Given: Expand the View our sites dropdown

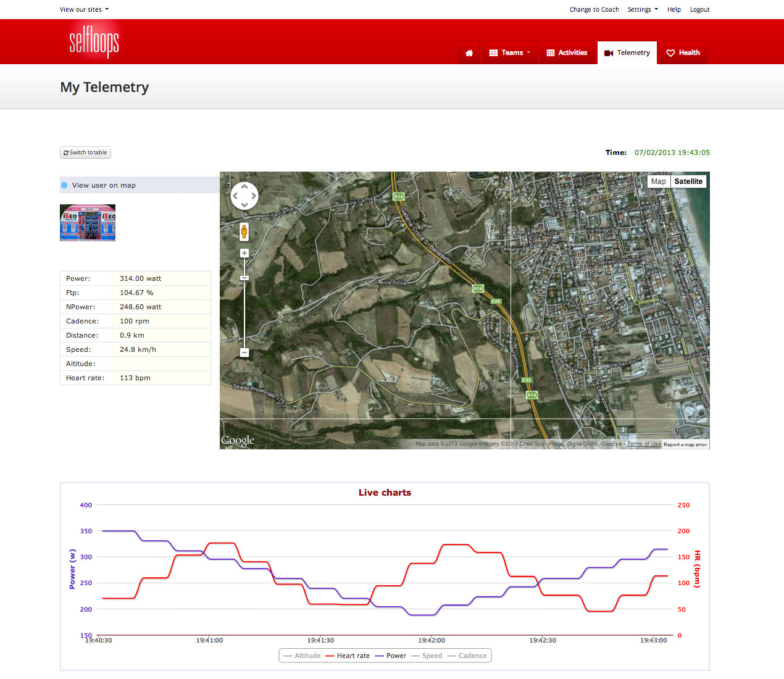Looking at the screenshot, I should pos(84,9).
